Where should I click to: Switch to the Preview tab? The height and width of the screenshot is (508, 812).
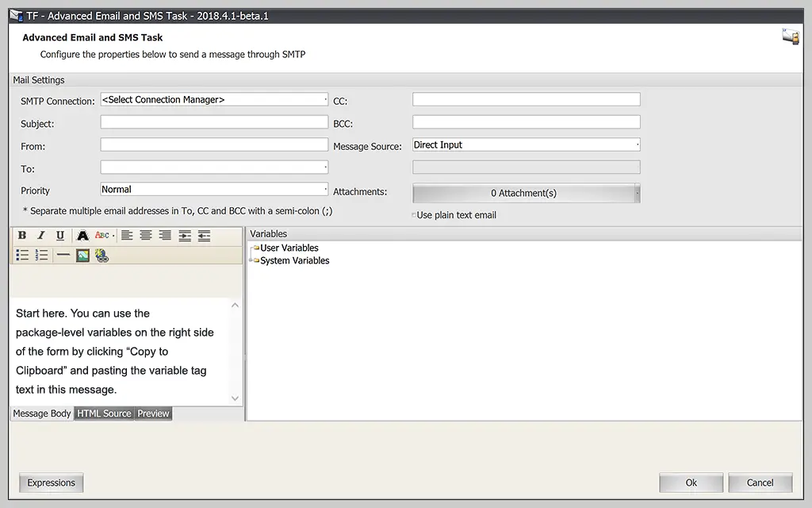point(153,413)
